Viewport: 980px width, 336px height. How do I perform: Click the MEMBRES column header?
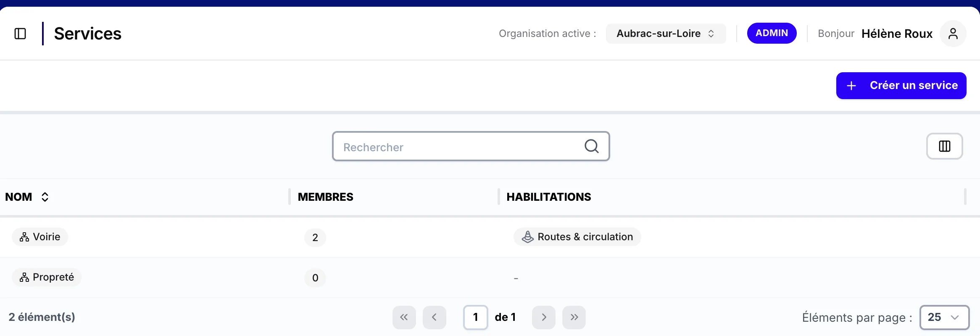pyautogui.click(x=326, y=197)
